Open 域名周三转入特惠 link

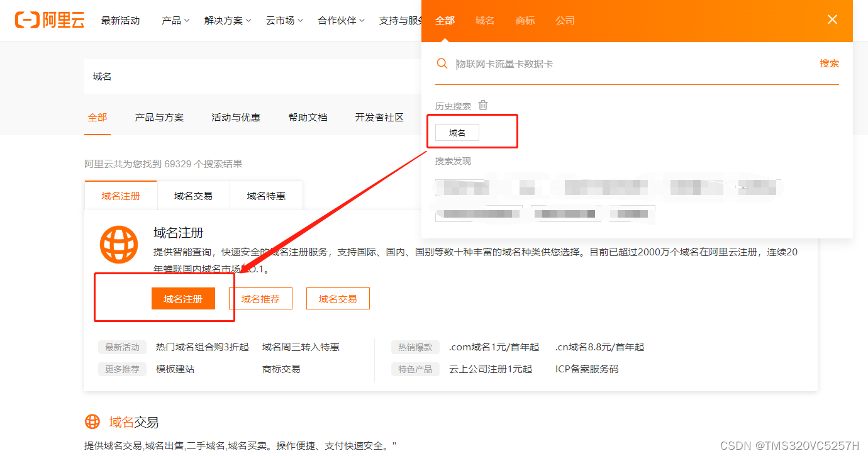coord(301,347)
